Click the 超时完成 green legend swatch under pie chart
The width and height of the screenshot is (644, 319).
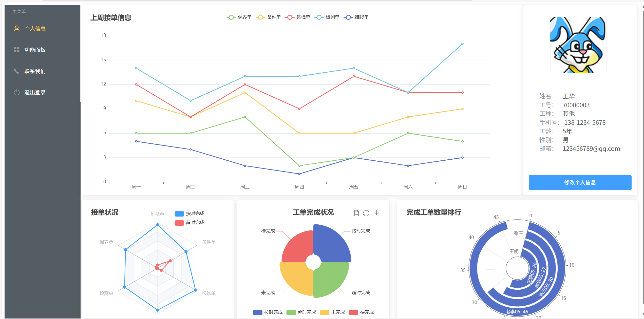(291, 312)
